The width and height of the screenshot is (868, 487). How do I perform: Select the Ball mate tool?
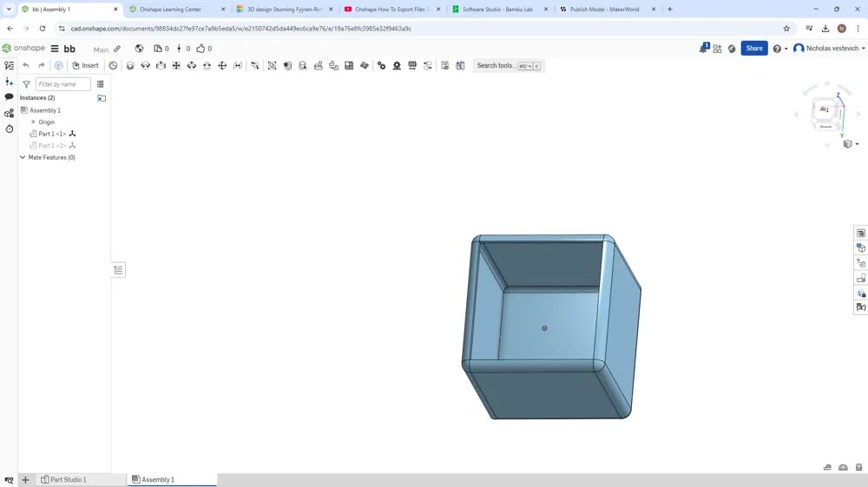(x=222, y=65)
